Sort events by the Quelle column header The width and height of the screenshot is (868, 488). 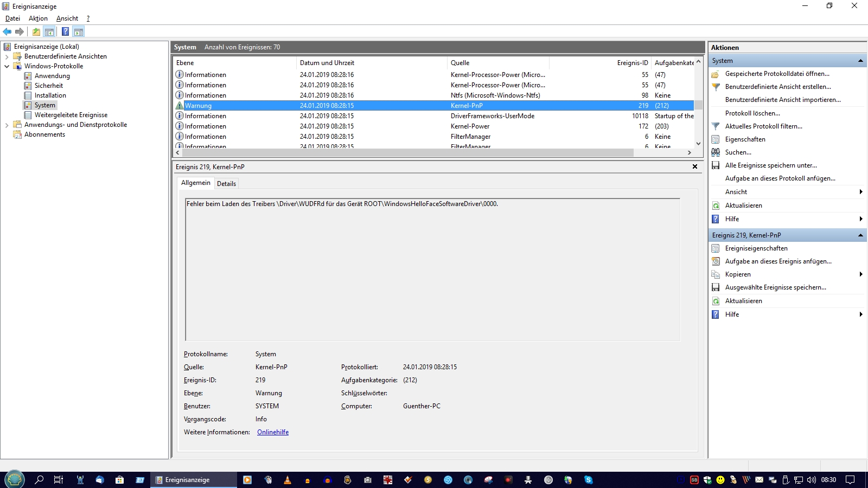tap(498, 63)
